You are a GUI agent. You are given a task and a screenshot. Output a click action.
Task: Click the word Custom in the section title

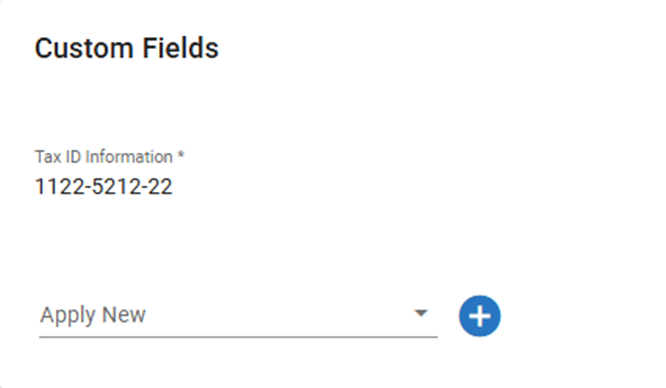click(84, 48)
